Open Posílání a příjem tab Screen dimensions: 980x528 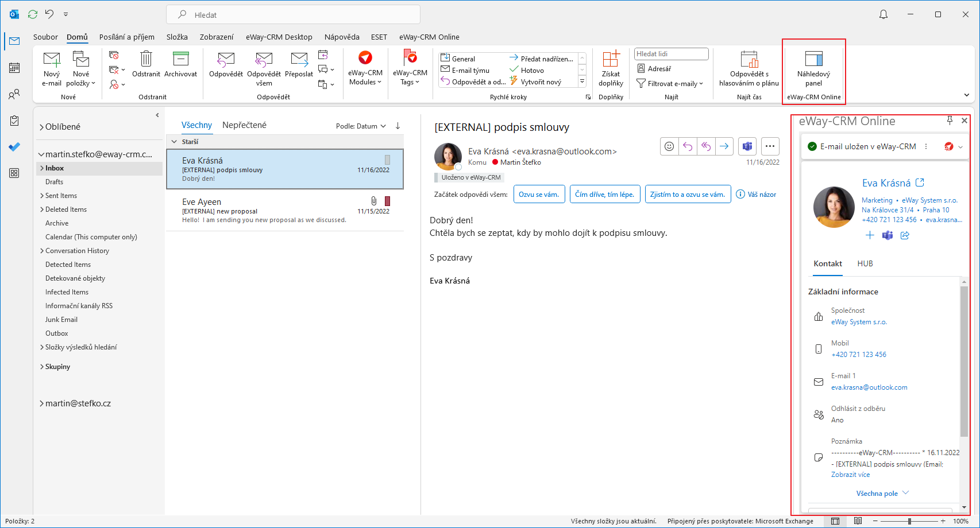pyautogui.click(x=127, y=37)
